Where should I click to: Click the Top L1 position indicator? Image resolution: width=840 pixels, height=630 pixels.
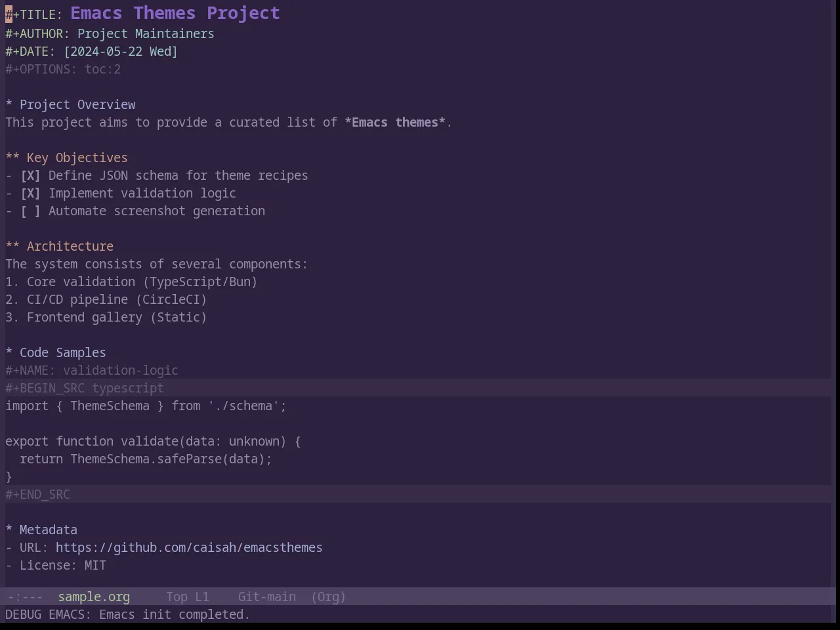coord(188,597)
